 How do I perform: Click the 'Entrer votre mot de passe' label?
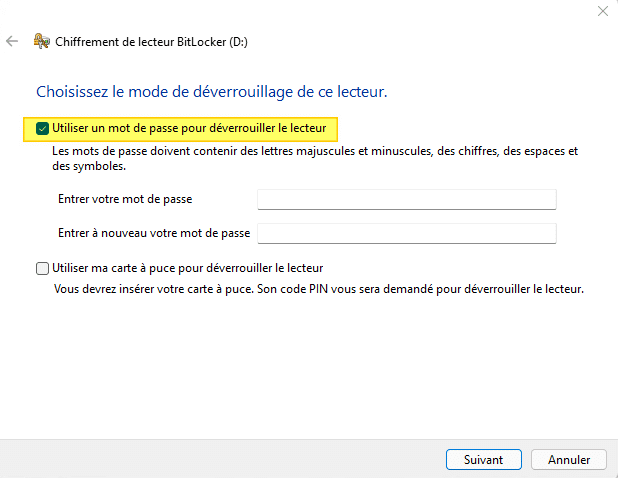coord(125,199)
